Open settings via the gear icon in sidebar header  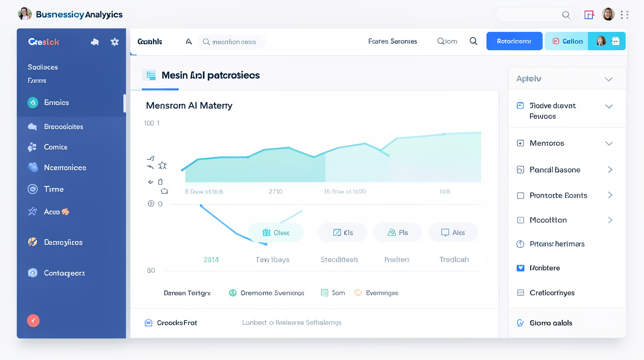[x=114, y=42]
